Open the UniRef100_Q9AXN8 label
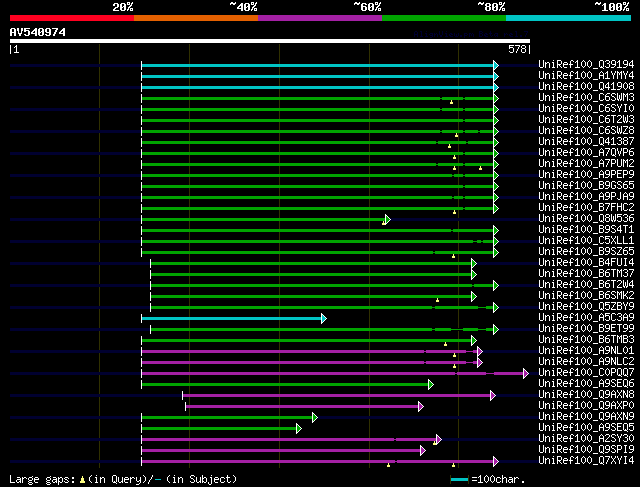Screen dimensions: 640x487 [x=586, y=395]
